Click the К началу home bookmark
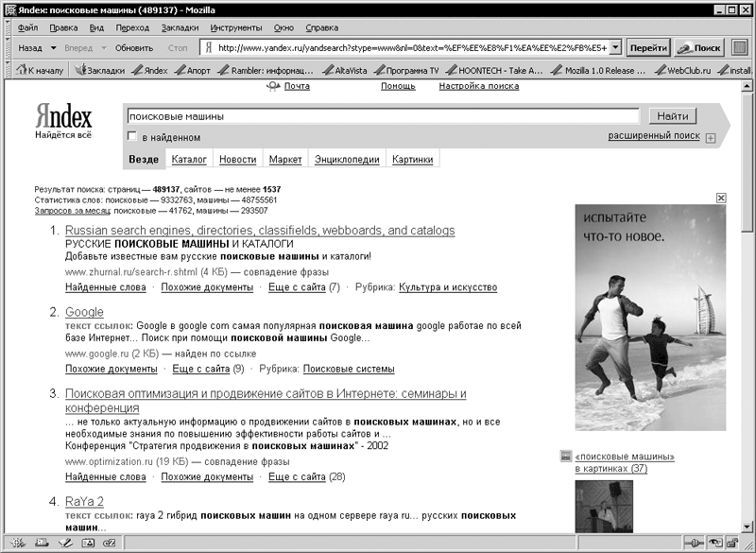Image resolution: width=756 pixels, height=553 pixels. click(x=40, y=70)
